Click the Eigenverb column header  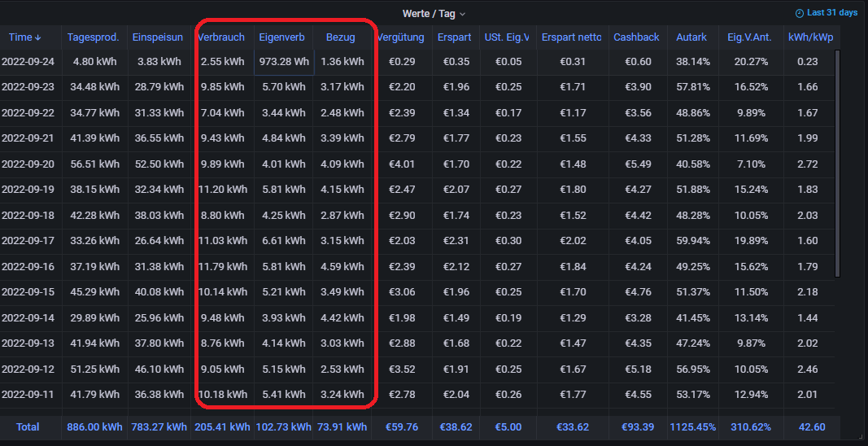[x=282, y=37]
